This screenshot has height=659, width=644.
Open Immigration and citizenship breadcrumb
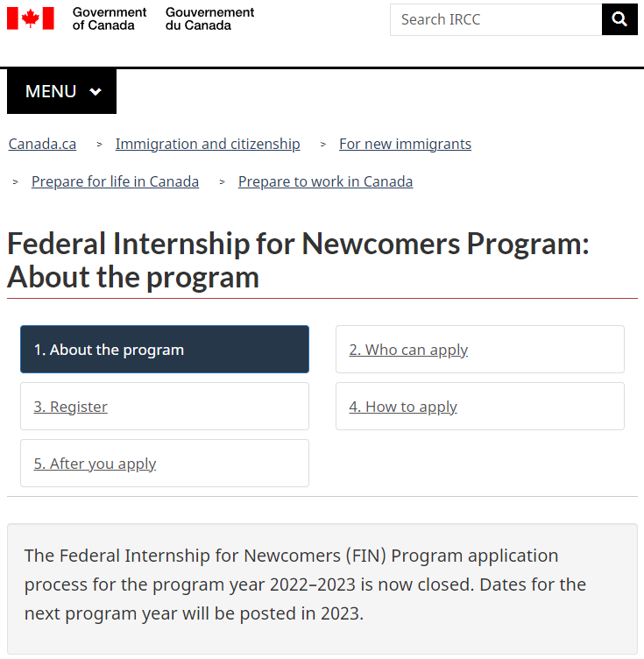208,144
